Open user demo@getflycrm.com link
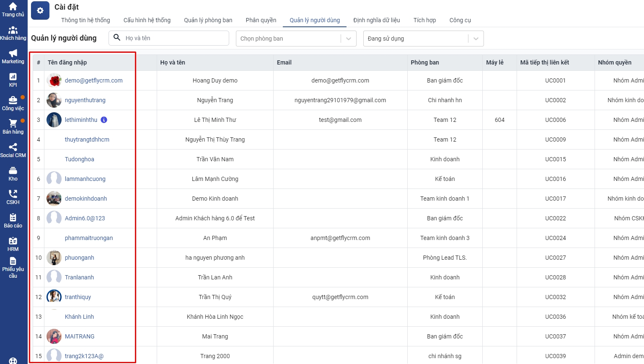 [93, 80]
